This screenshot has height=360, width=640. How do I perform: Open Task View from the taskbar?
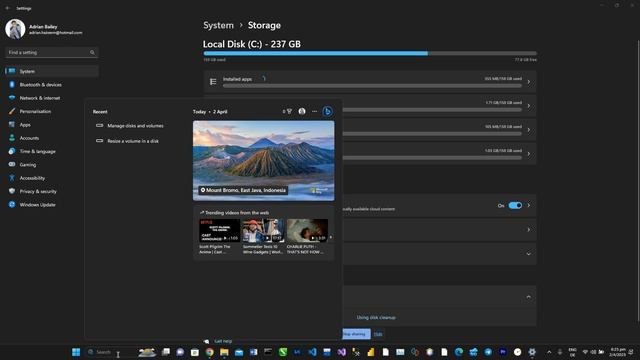point(166,352)
